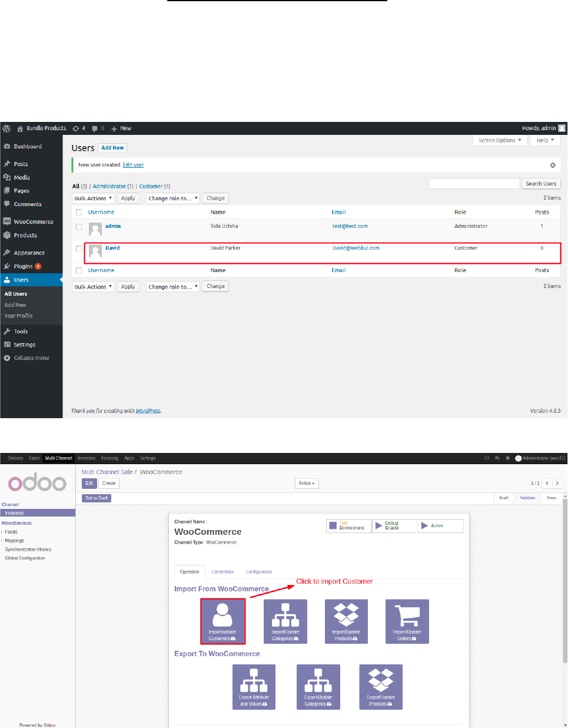This screenshot has height=728, width=568.
Task: Click the updates icon showing 4
Action: [79, 128]
